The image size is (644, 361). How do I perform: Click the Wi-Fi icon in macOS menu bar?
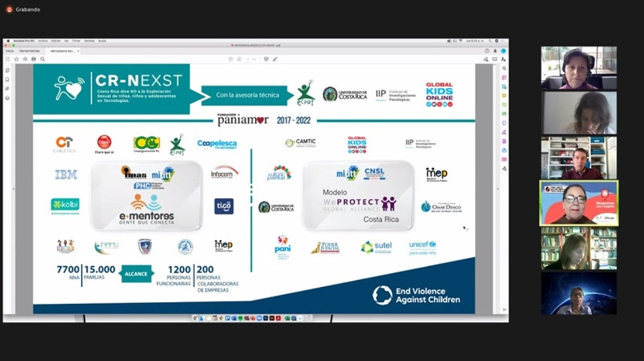[x=460, y=41]
